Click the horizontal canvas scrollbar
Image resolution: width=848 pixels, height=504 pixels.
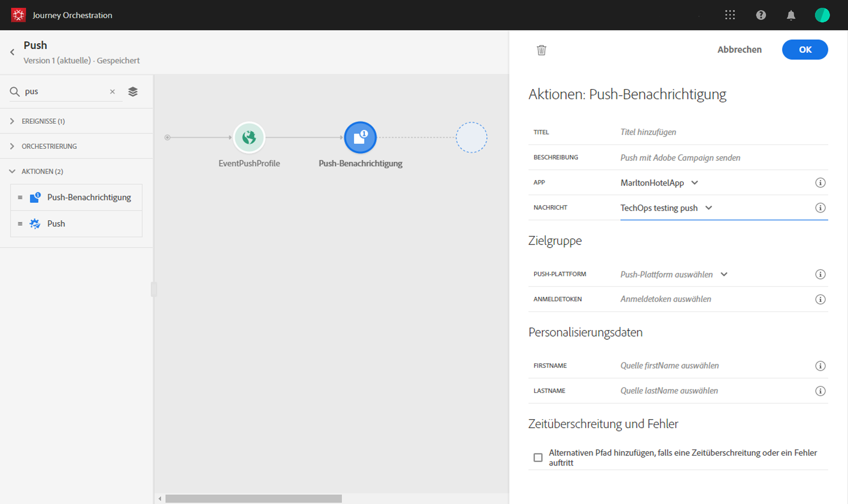click(253, 499)
